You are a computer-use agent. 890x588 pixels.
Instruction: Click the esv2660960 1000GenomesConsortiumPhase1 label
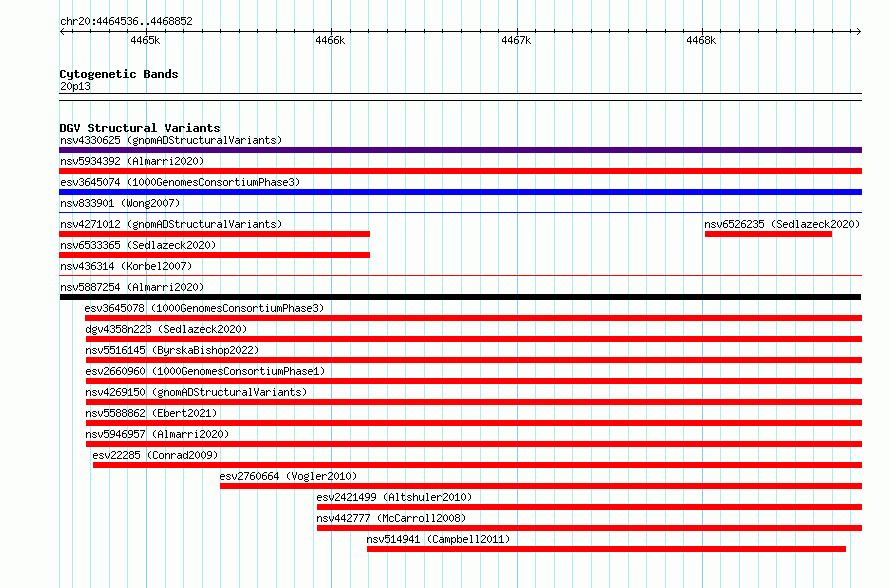[x=205, y=371]
